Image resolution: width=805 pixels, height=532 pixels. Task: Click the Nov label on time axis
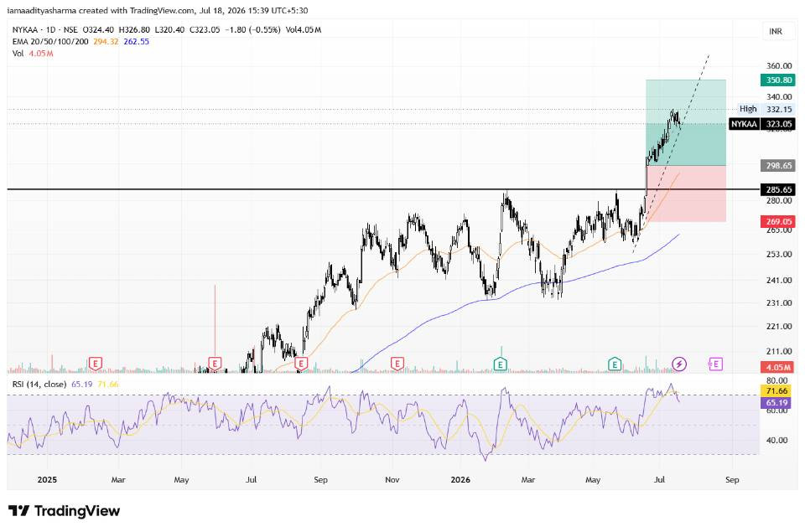(392, 480)
